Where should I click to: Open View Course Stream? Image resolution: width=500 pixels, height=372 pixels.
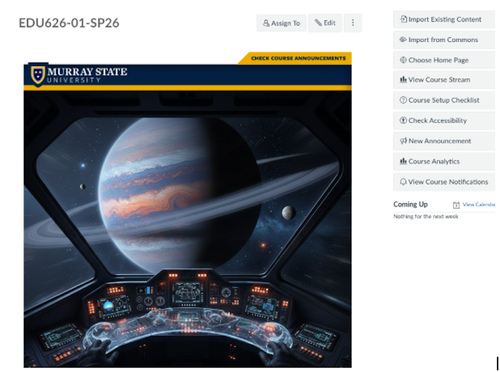coord(444,80)
